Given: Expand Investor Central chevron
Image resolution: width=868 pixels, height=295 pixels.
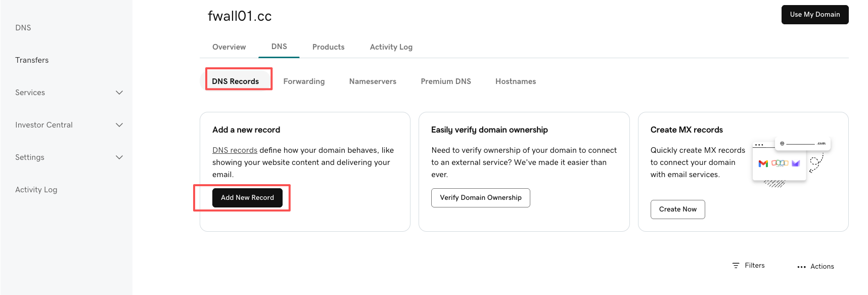Looking at the screenshot, I should pos(119,125).
